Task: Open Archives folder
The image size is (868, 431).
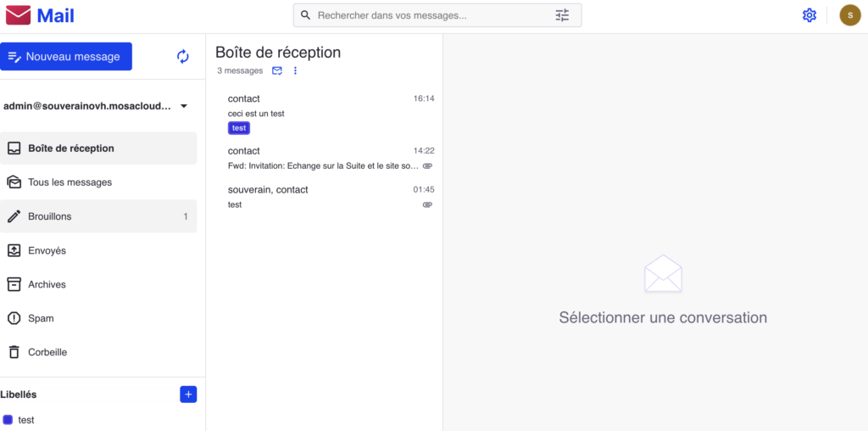Action: 98,284
